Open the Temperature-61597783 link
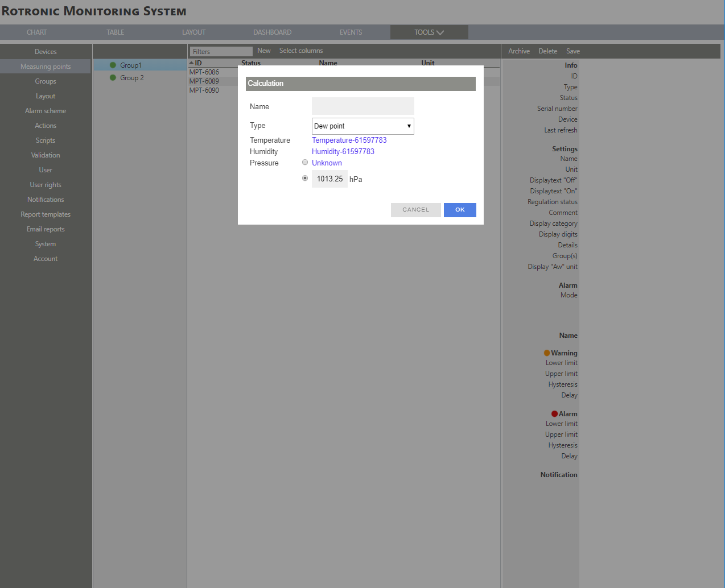Viewport: 725px width, 588px height. point(349,140)
